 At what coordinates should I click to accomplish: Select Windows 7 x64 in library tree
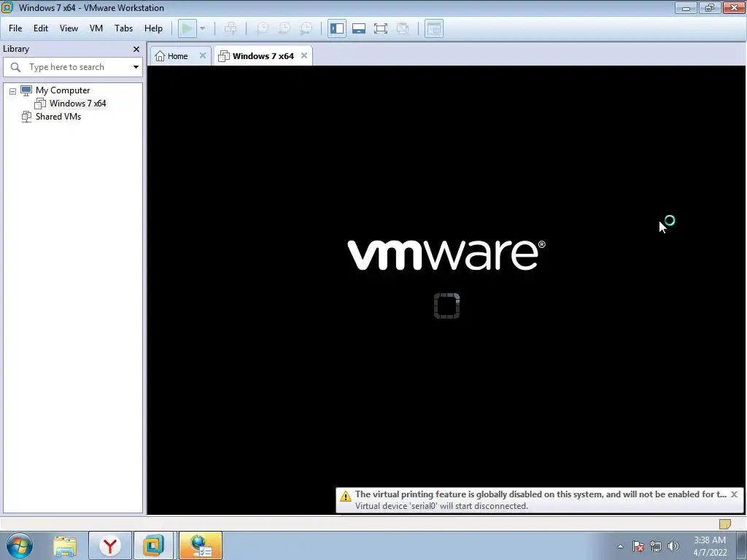(77, 104)
